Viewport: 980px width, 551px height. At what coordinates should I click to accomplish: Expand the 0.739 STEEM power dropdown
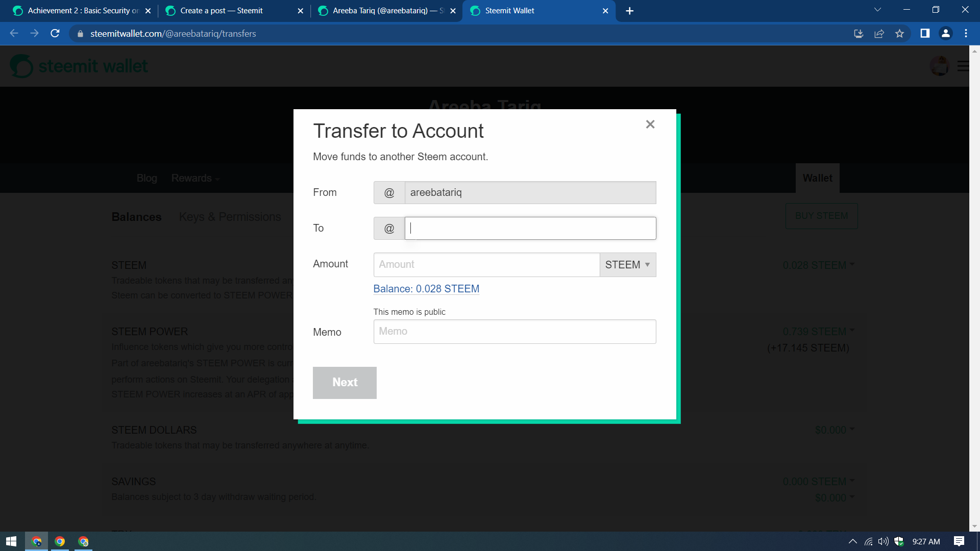818,332
